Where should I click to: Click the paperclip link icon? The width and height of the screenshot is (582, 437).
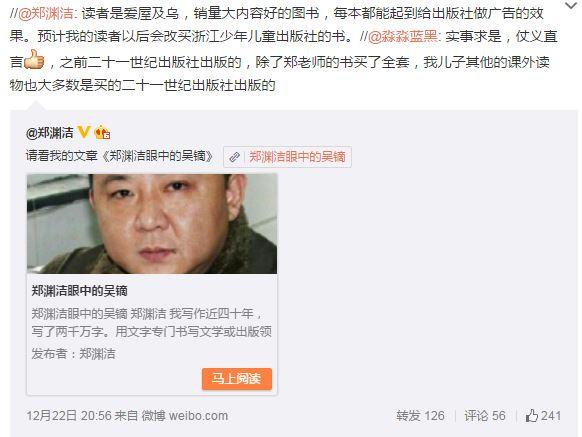234,157
